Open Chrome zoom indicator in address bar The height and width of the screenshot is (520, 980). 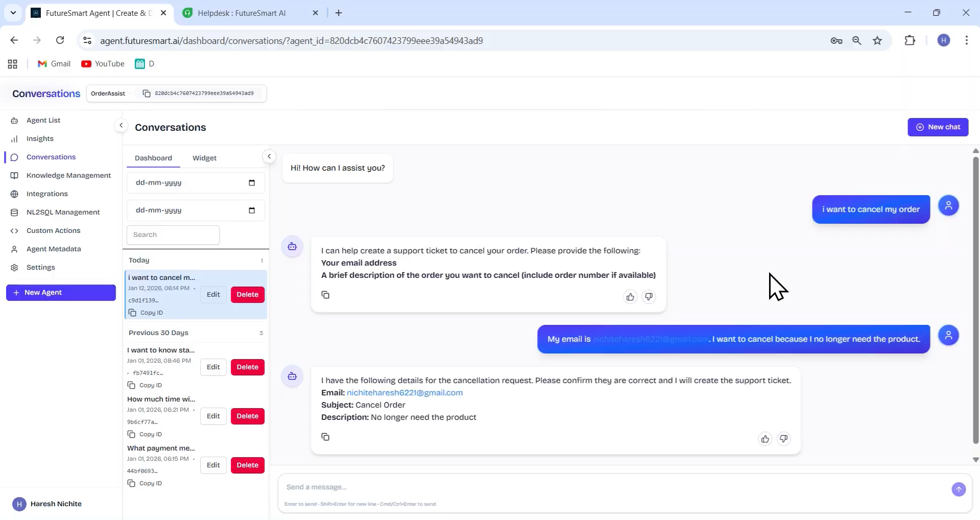(857, 40)
